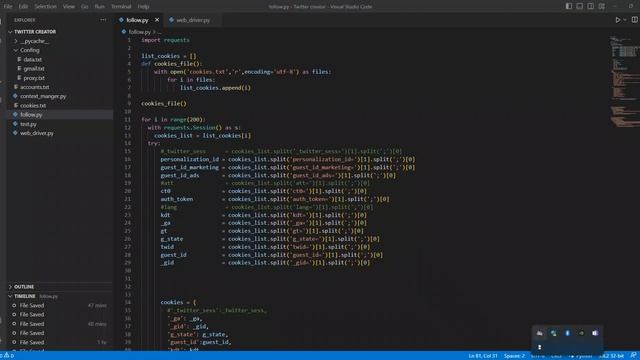640x360 pixels.
Task: Open the Help menu
Action: coord(143,7)
